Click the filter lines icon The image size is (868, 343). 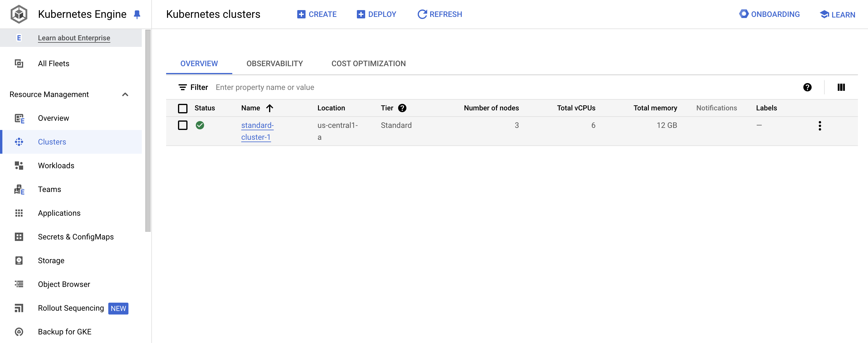(182, 88)
